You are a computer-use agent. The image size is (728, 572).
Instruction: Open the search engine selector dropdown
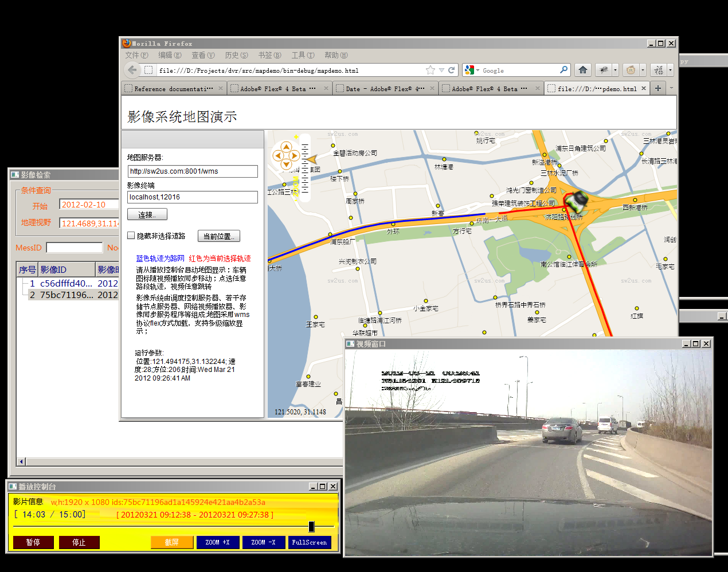point(477,70)
